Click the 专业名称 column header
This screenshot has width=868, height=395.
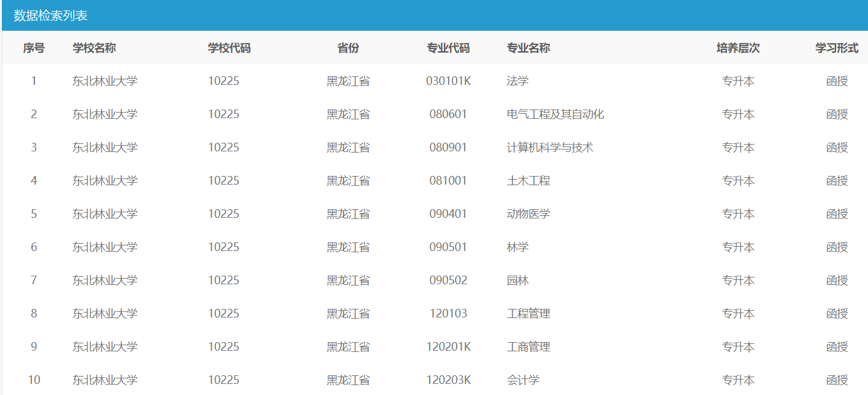tap(528, 48)
